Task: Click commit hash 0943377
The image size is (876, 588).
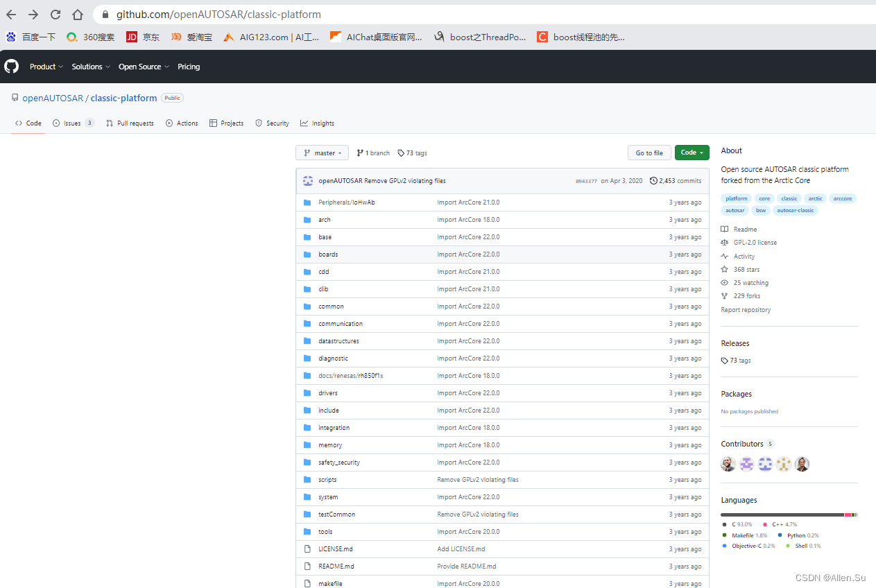Action: [586, 181]
